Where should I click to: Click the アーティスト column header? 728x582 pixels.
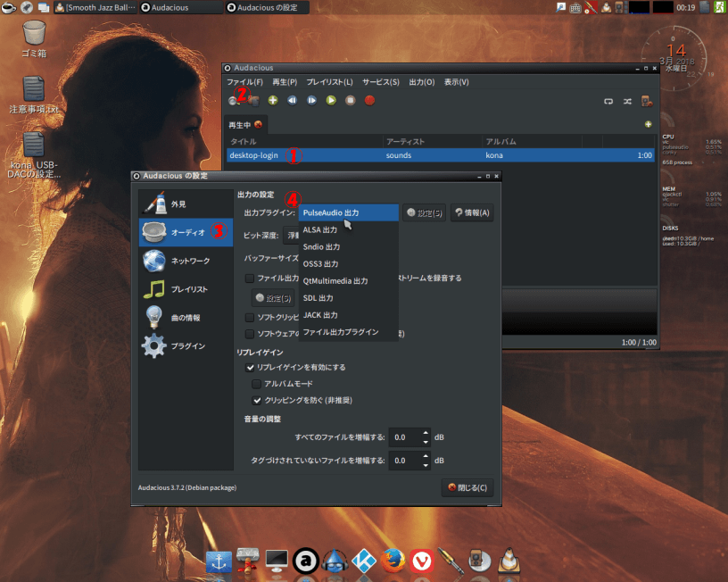(432, 141)
